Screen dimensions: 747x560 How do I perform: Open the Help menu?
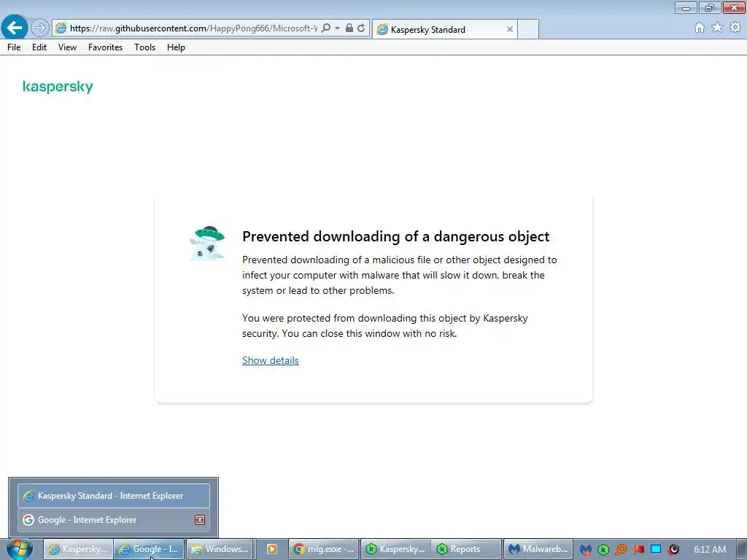tap(176, 47)
